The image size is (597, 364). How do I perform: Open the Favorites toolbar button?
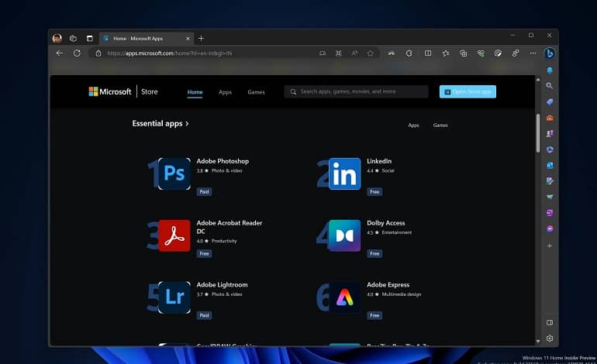tap(446, 53)
